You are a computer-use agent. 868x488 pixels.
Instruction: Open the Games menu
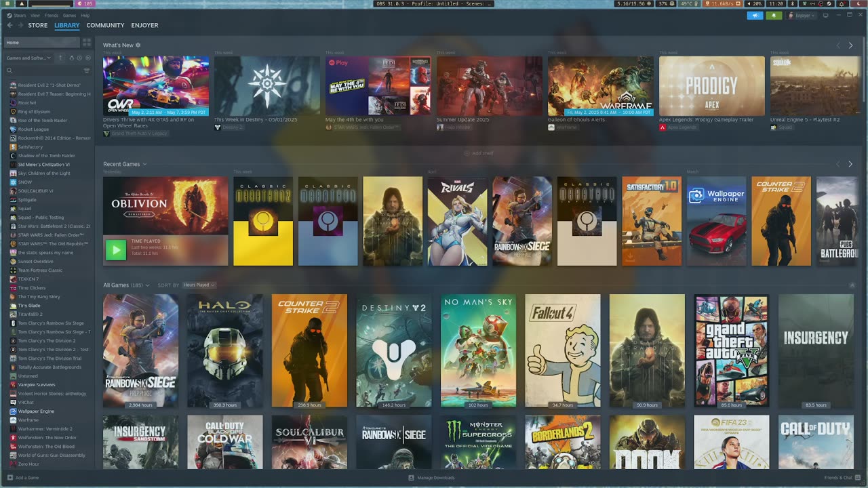point(69,15)
